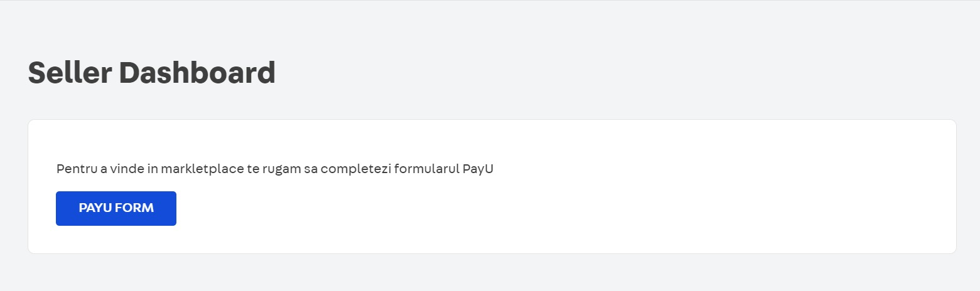Click the blank area below the white card
The height and width of the screenshot is (291, 980).
[490, 273]
